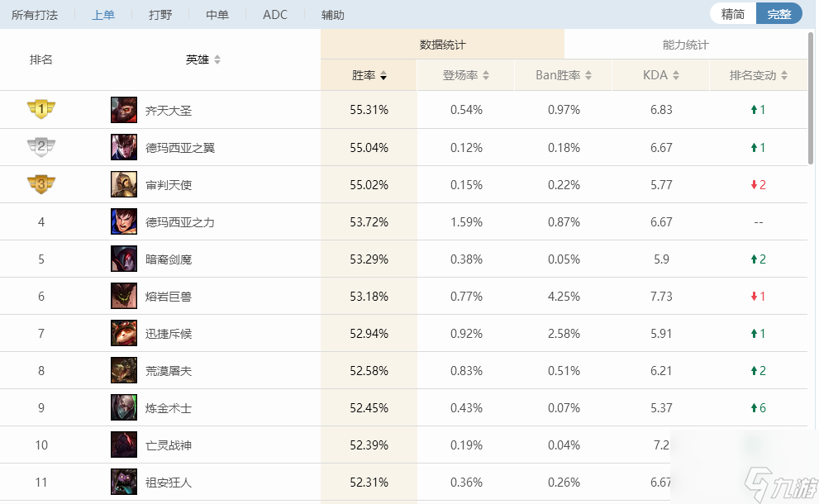Select the 所有打法 all roles tab
The width and height of the screenshot is (819, 504).
coord(35,15)
